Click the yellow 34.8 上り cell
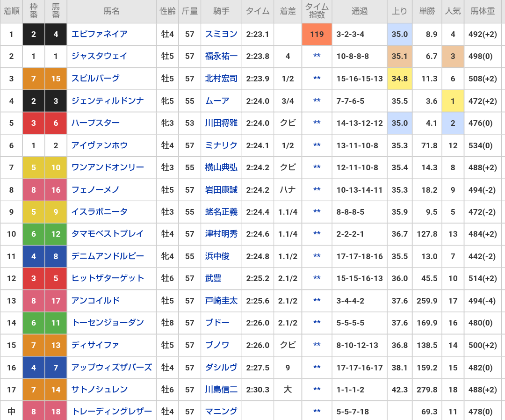 (x=399, y=79)
